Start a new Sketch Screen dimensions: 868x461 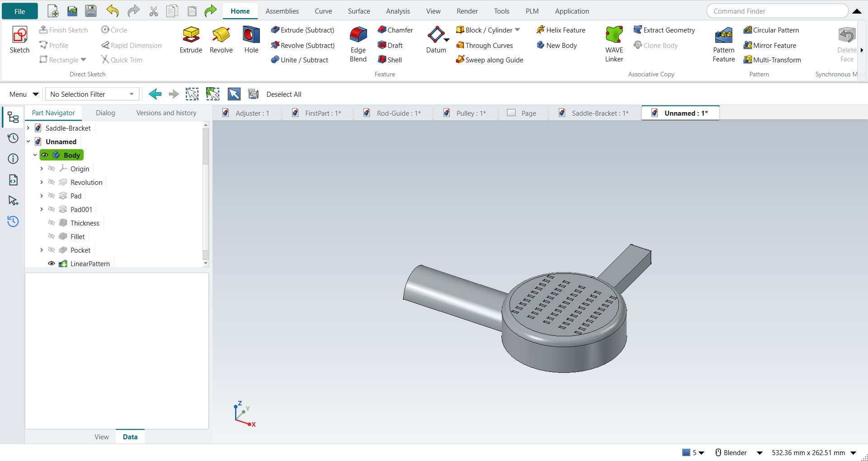tap(20, 40)
